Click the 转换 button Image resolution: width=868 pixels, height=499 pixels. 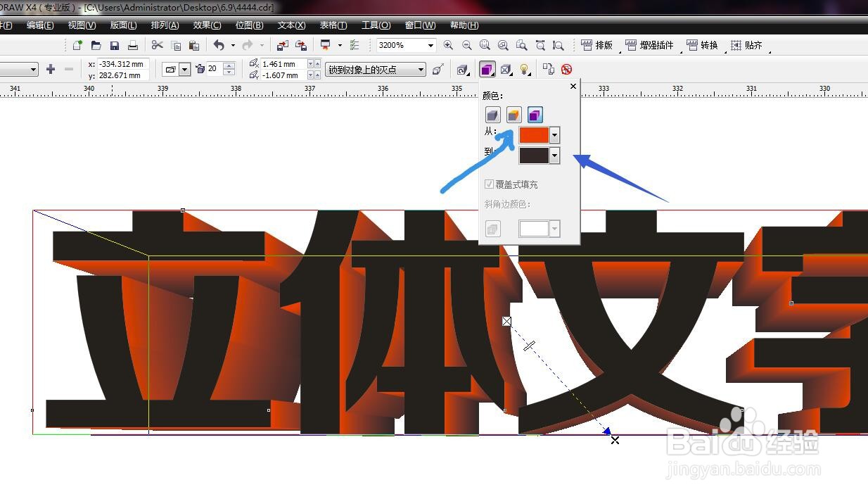click(x=702, y=45)
